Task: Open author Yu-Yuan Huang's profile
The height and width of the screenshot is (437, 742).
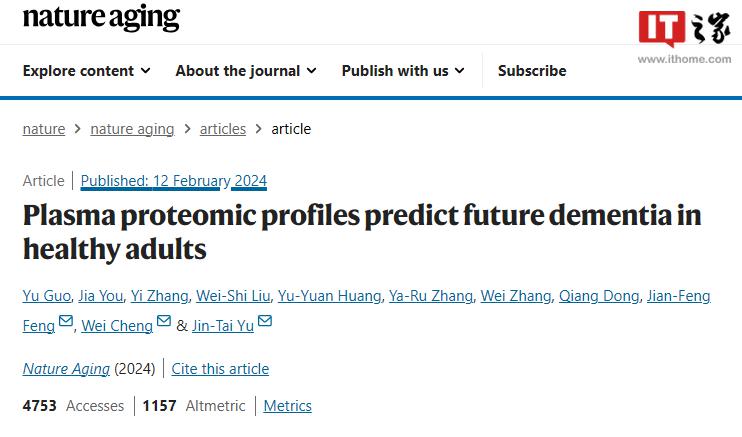Action: [x=329, y=295]
